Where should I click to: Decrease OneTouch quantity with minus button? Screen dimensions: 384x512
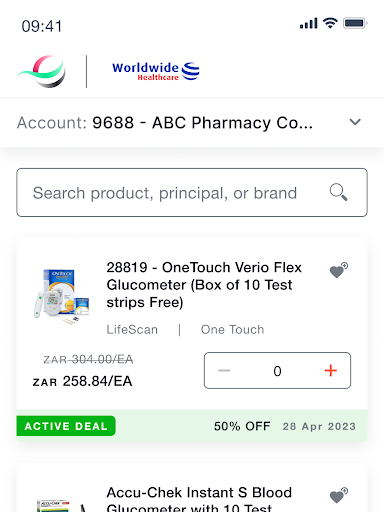coord(224,371)
